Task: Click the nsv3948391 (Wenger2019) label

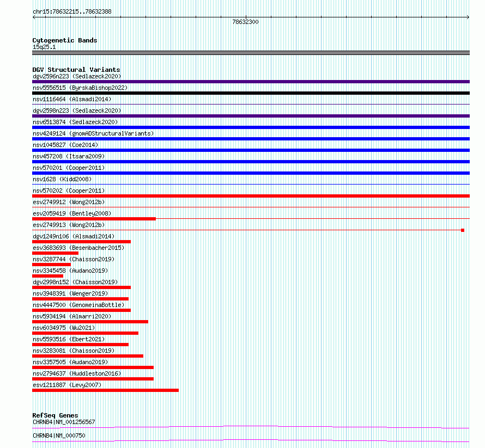Action: pos(70,293)
